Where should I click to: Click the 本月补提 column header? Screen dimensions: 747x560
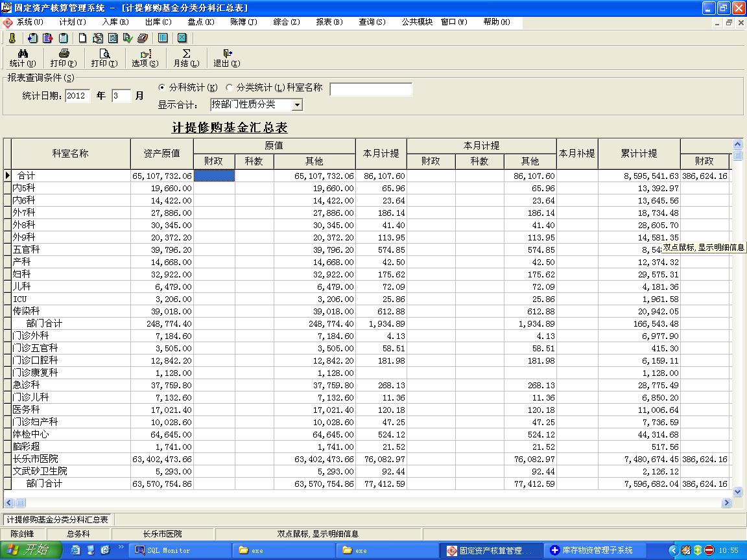[x=577, y=154]
